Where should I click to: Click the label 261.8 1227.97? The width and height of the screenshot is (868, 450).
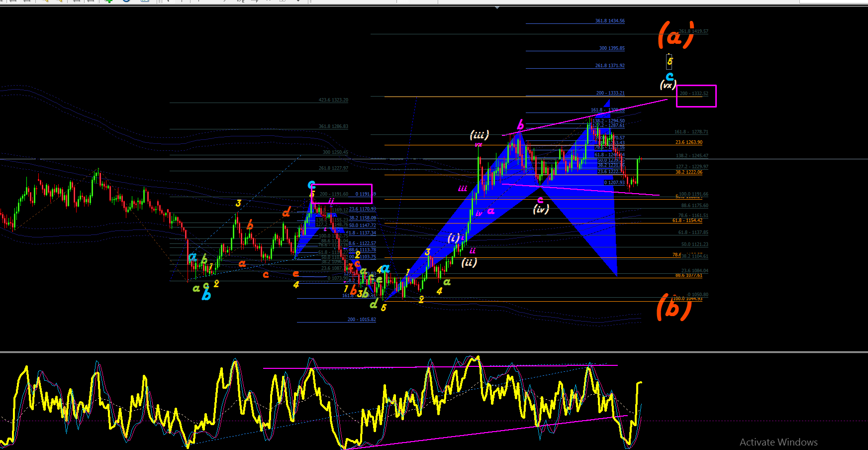pyautogui.click(x=333, y=168)
